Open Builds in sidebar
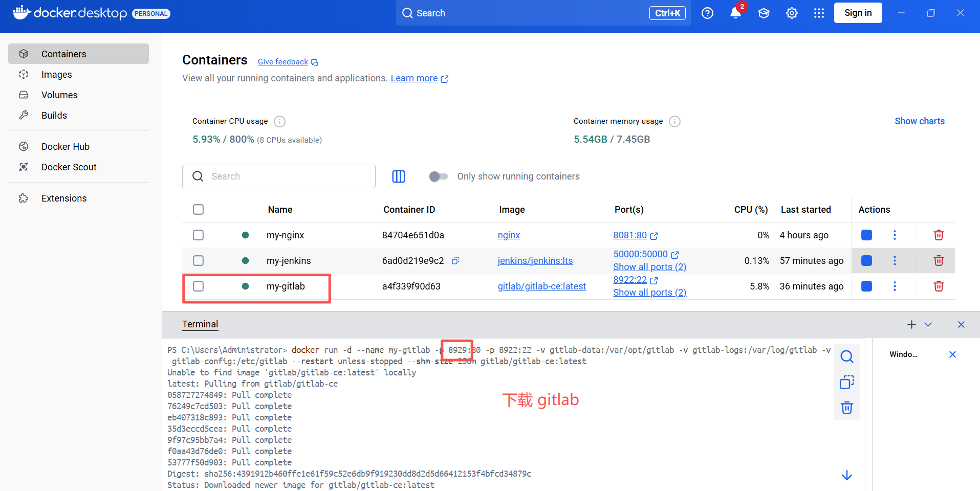 tap(78, 115)
